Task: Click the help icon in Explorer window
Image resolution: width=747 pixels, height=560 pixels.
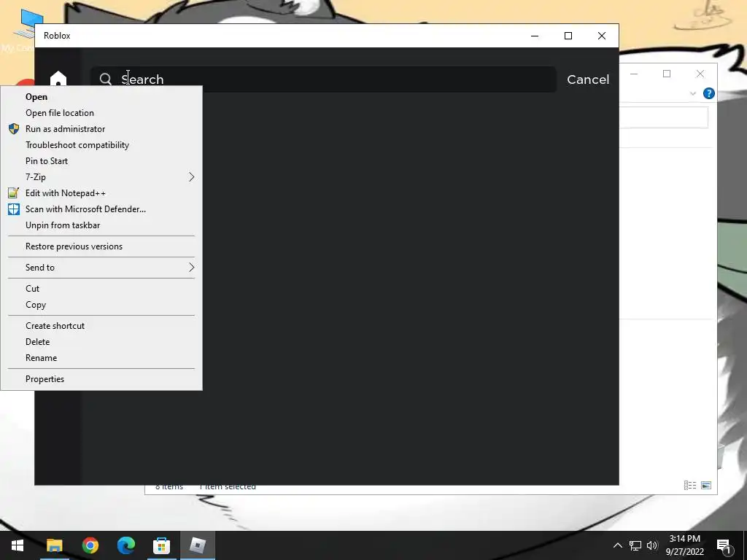Action: (x=708, y=93)
